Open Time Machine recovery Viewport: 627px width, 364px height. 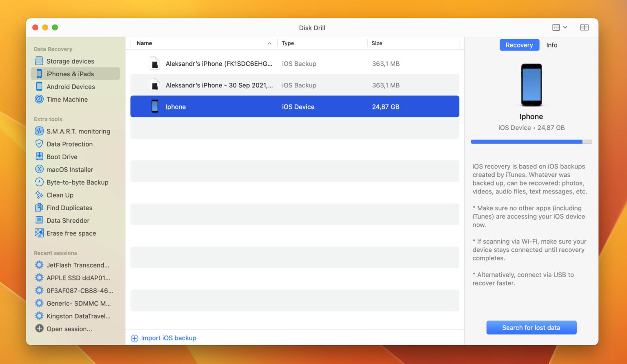pyautogui.click(x=67, y=100)
